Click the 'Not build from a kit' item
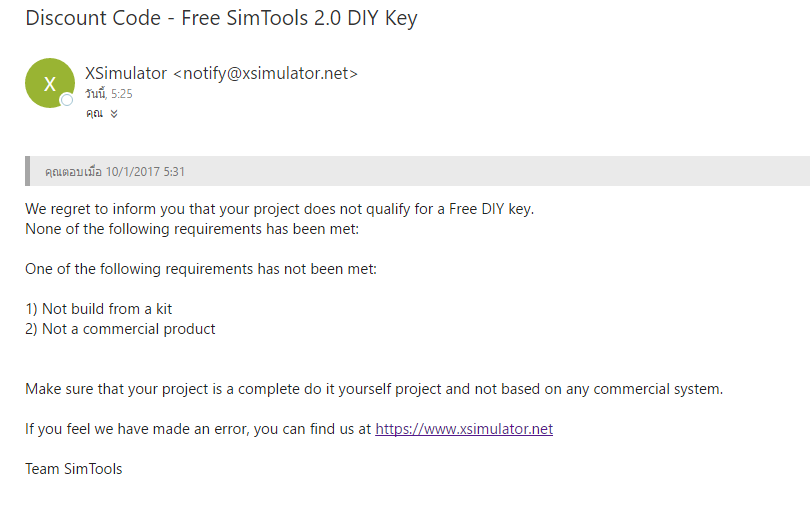Image resolution: width=810 pixels, height=522 pixels. (99, 309)
